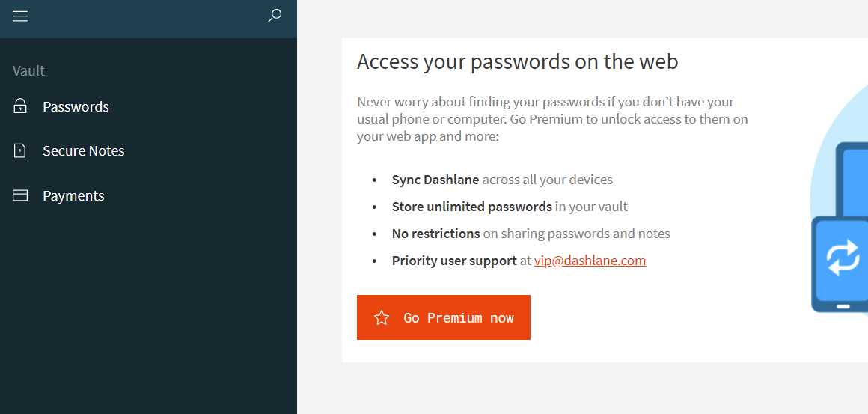Open the Secure Notes section
This screenshot has height=414, width=868.
click(x=84, y=150)
